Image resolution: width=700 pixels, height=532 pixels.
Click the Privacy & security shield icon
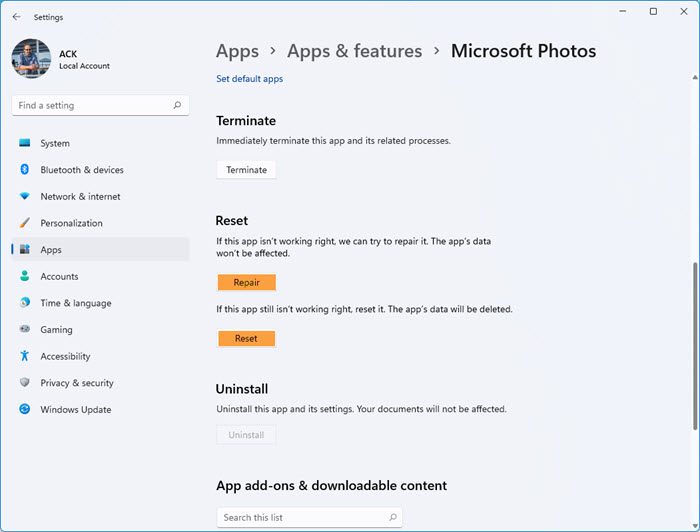25,383
